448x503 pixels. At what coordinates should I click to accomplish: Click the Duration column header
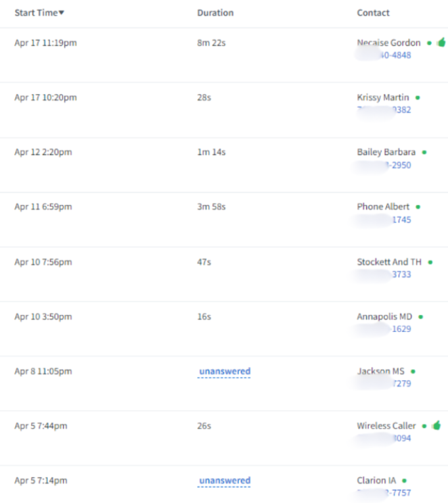(215, 13)
